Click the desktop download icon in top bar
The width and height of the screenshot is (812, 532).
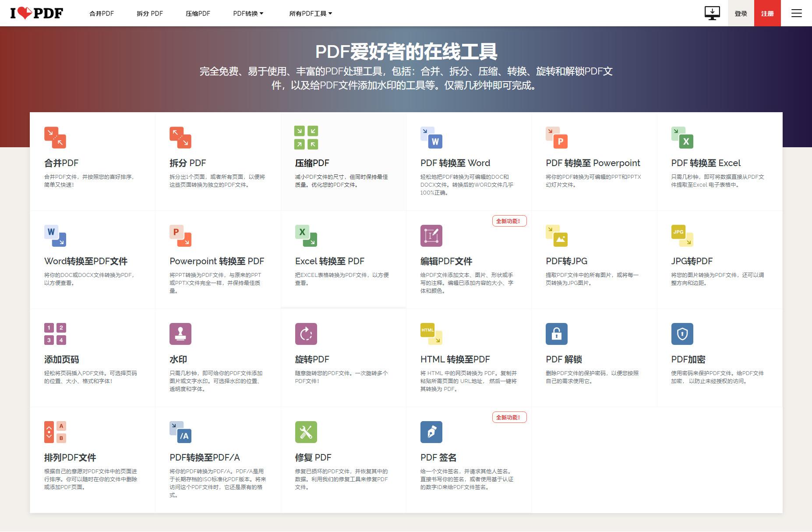click(x=712, y=13)
